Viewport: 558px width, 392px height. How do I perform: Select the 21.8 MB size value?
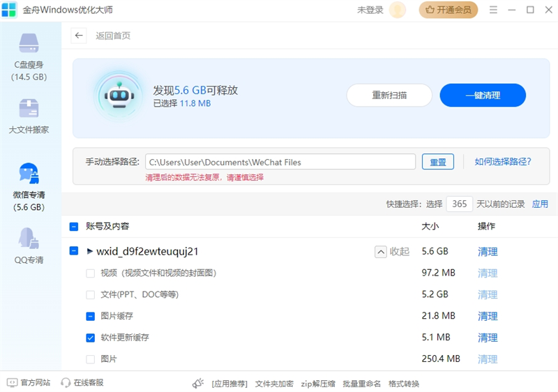click(439, 316)
